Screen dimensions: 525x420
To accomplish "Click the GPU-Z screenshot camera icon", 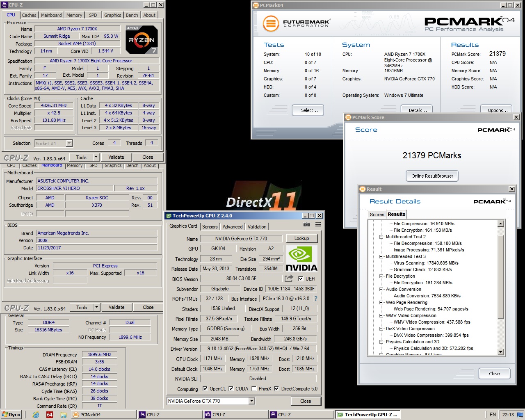I will 306,224.
